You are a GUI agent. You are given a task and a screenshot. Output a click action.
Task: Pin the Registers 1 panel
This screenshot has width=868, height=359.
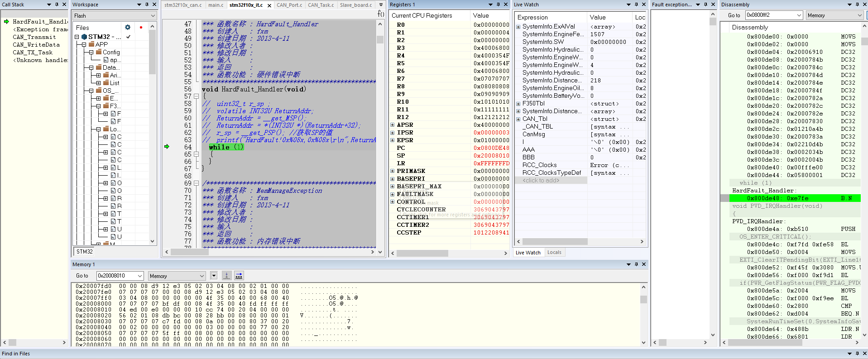pos(499,5)
